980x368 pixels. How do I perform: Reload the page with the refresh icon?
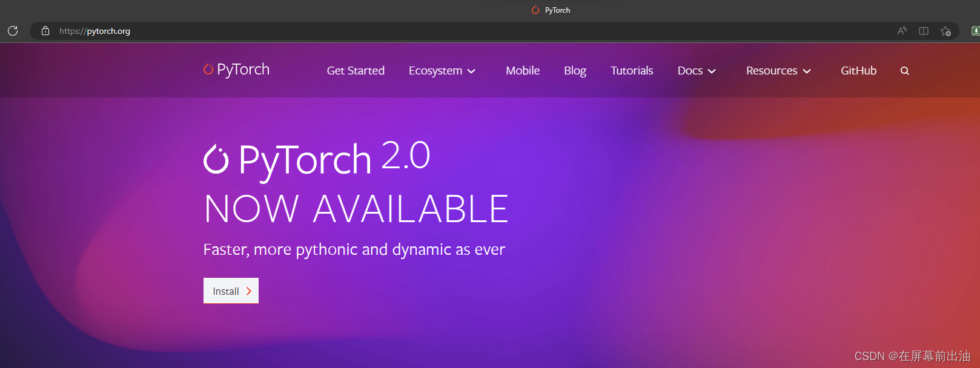click(x=13, y=31)
